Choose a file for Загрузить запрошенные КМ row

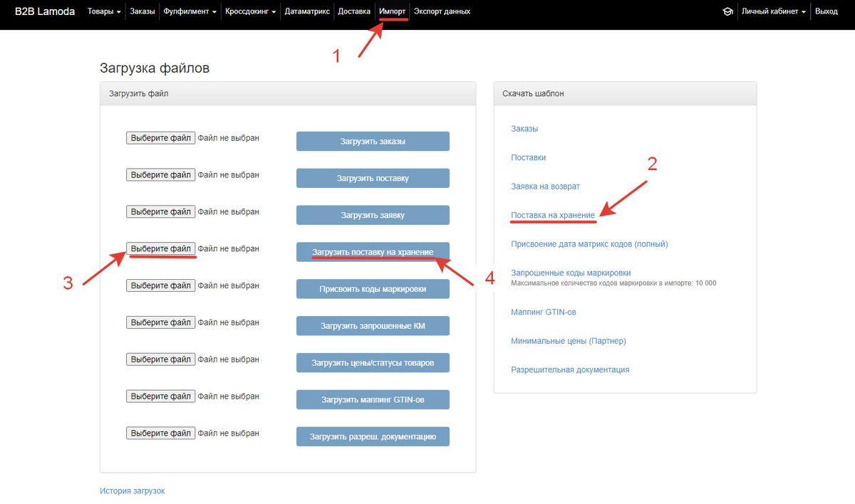click(x=161, y=322)
